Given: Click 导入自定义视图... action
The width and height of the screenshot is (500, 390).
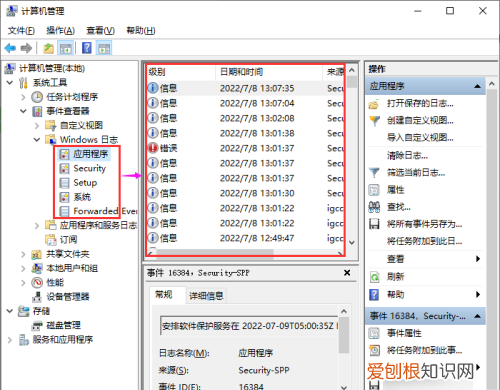Looking at the screenshot, I should click(420, 138).
